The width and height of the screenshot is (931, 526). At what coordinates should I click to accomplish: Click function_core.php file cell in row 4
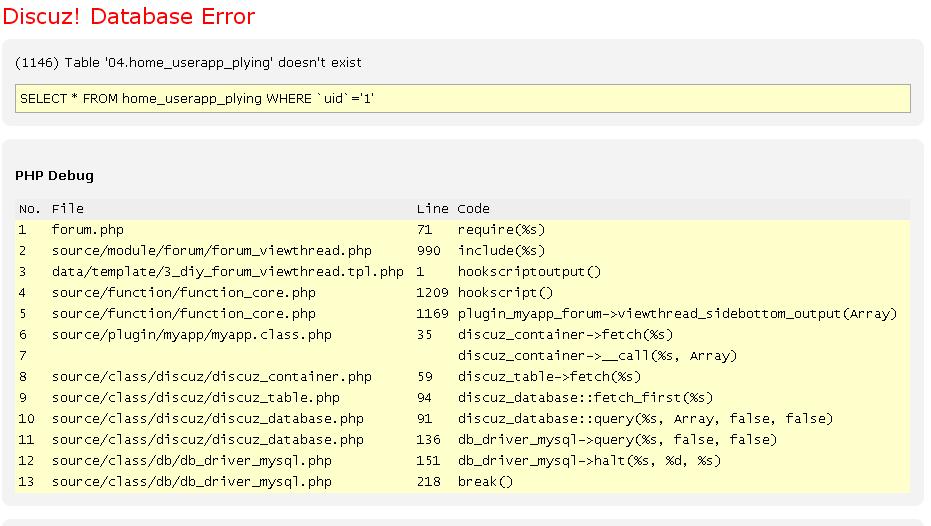183,293
